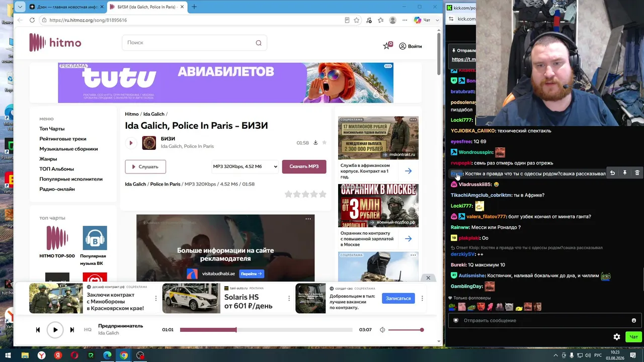Close the bottom ad banner

[x=428, y=278]
